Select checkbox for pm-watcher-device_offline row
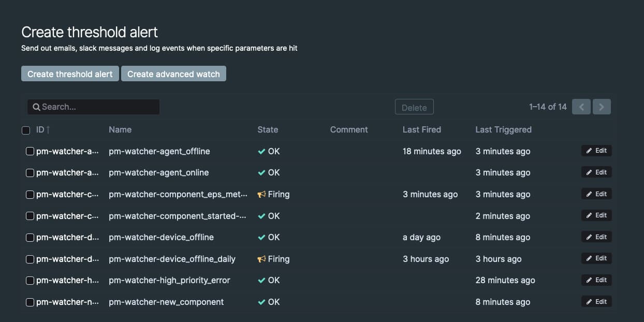This screenshot has width=644, height=322. (x=30, y=238)
